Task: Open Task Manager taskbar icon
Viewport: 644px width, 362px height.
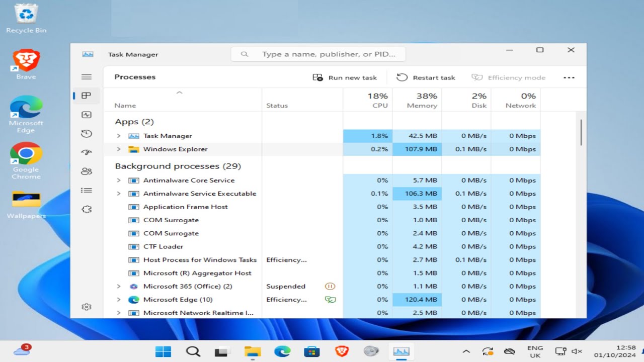Action: 401,351
